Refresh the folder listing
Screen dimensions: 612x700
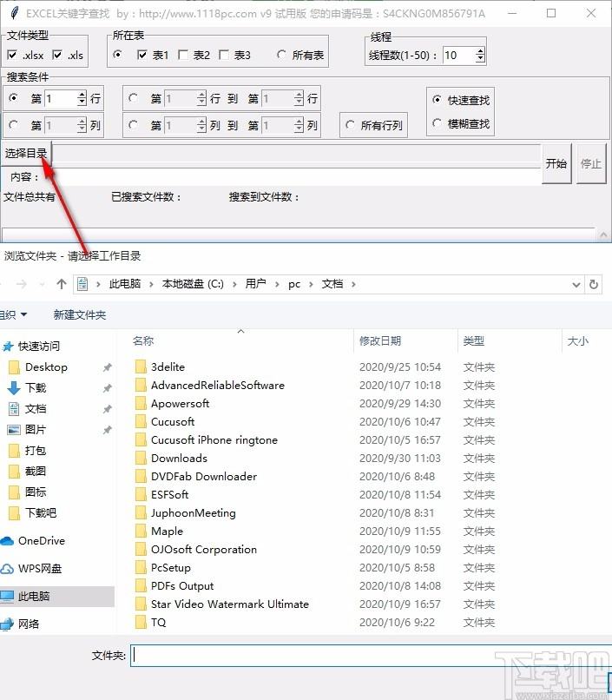pyautogui.click(x=594, y=284)
